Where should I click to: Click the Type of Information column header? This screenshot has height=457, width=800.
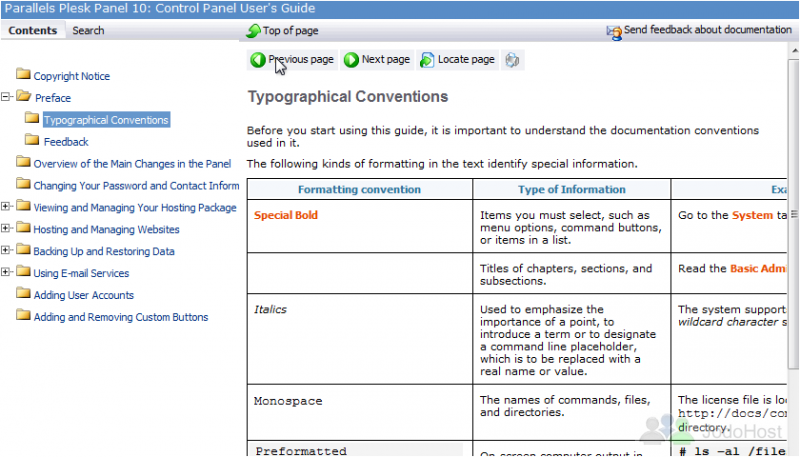click(571, 189)
